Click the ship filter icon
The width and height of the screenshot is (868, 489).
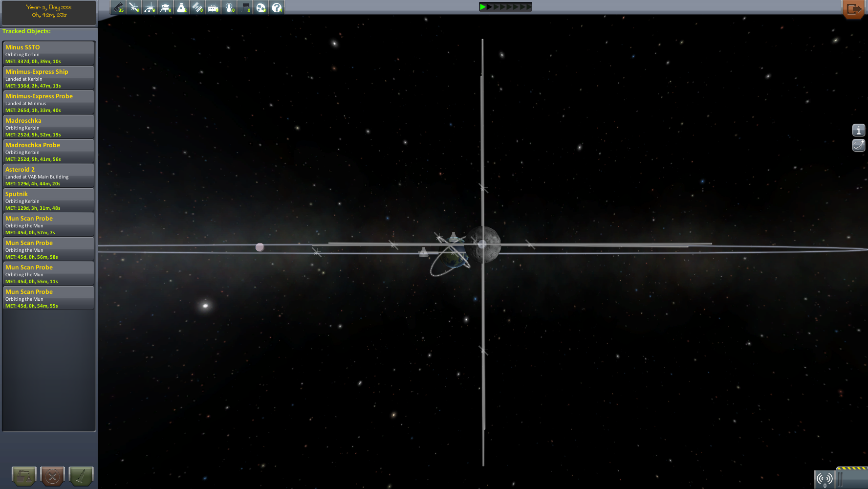point(181,7)
